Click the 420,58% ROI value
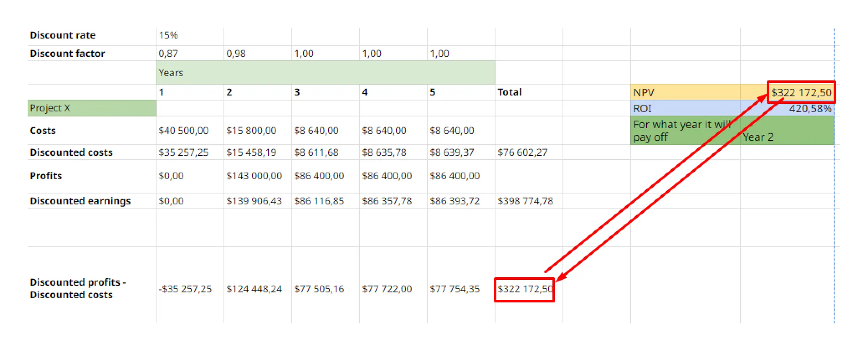The width and height of the screenshot is (868, 351). [810, 109]
